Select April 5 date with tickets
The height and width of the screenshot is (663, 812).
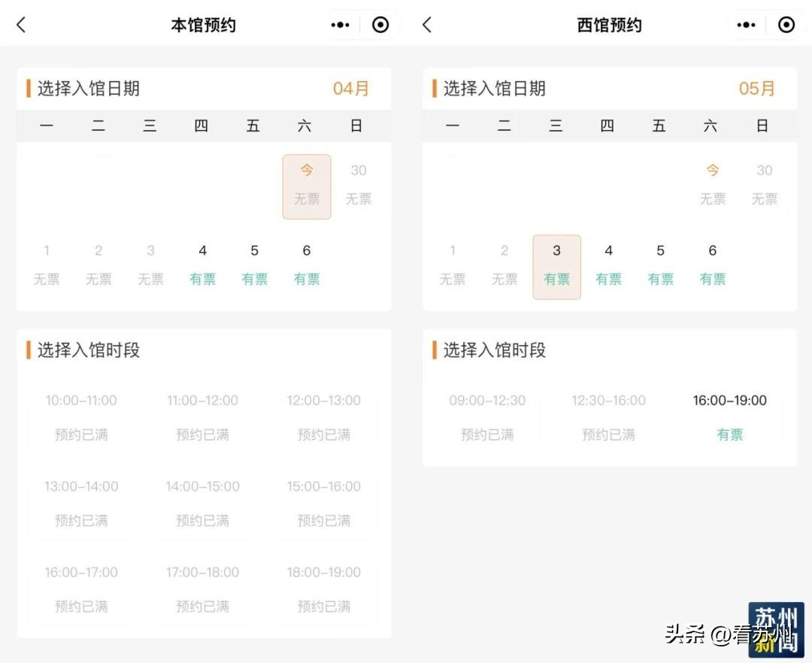tap(254, 265)
